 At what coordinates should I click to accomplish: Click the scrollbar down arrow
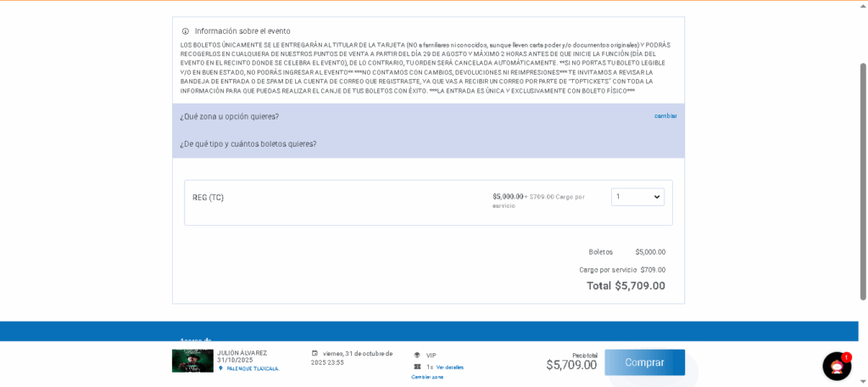863,382
